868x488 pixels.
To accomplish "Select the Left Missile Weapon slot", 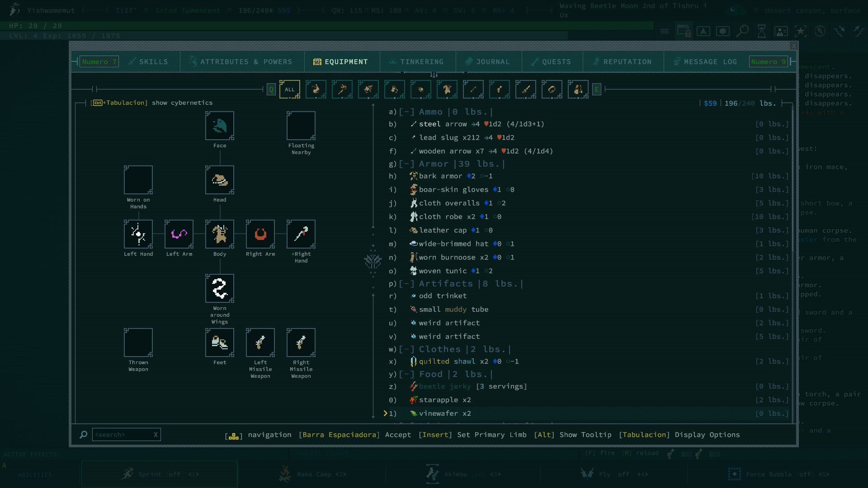I will click(x=260, y=343).
